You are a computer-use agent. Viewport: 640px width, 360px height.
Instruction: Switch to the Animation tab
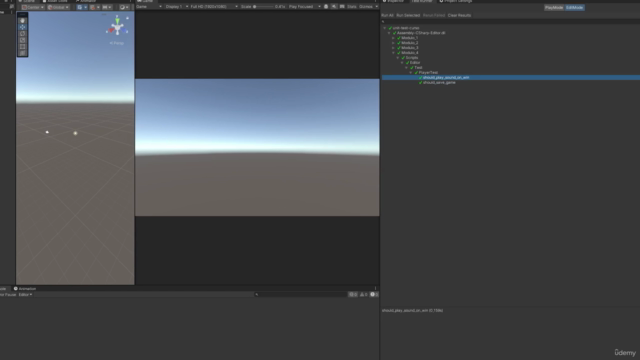coord(25,289)
